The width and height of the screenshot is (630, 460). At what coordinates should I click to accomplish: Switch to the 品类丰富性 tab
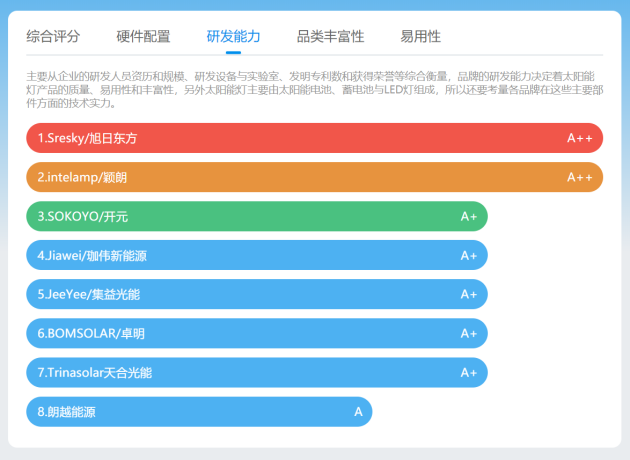(330, 37)
